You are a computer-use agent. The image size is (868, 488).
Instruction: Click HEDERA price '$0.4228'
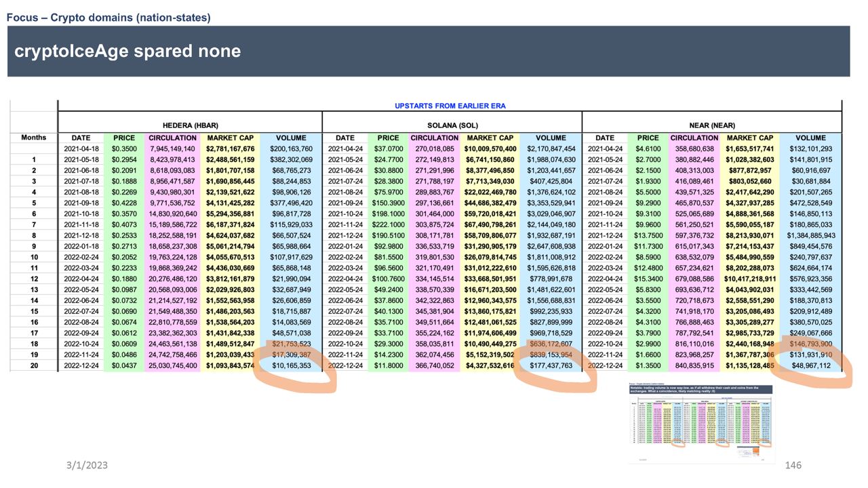[x=124, y=203]
